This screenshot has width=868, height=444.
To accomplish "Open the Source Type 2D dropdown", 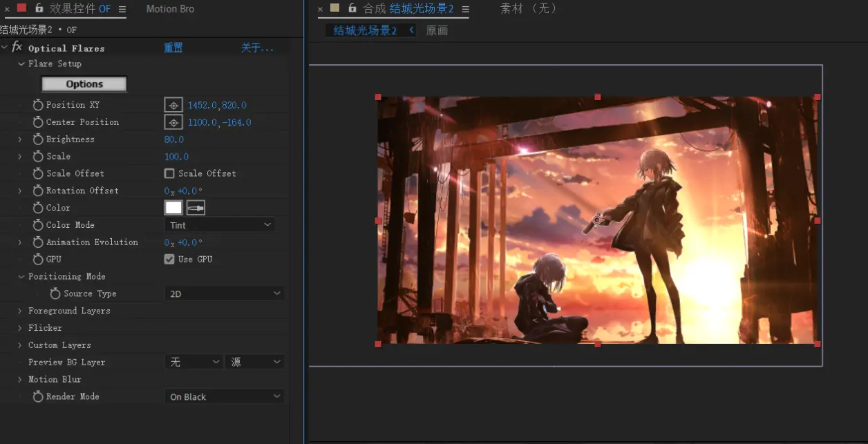I will pyautogui.click(x=224, y=293).
